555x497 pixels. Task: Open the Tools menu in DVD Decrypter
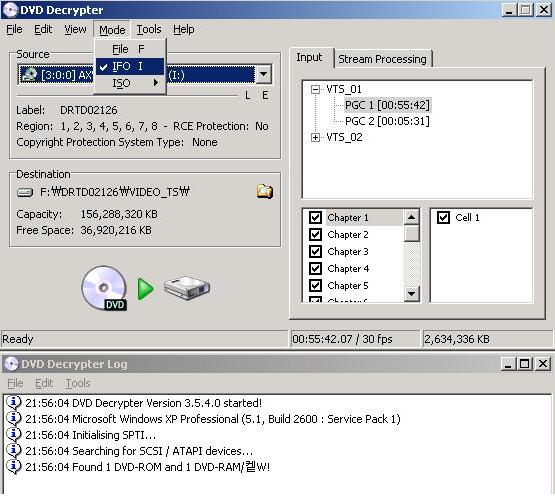pyautogui.click(x=149, y=29)
